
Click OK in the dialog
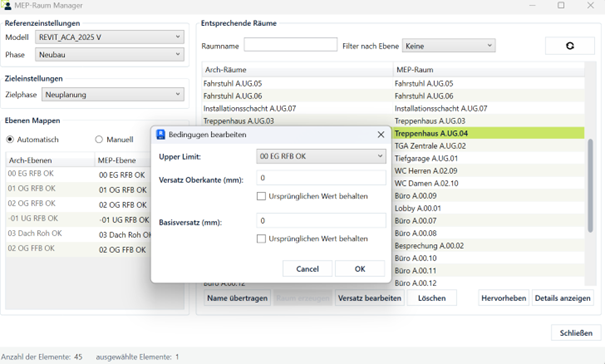pos(360,269)
